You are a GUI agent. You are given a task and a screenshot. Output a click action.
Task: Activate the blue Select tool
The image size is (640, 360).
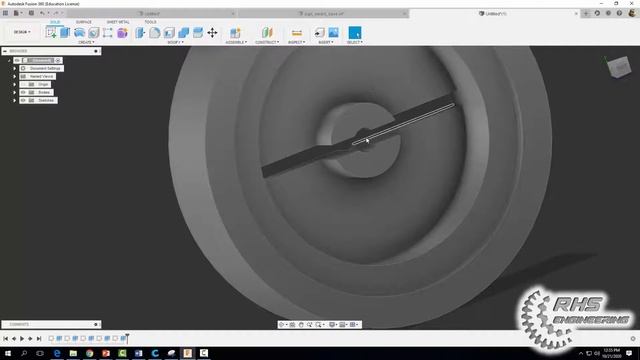[355, 33]
